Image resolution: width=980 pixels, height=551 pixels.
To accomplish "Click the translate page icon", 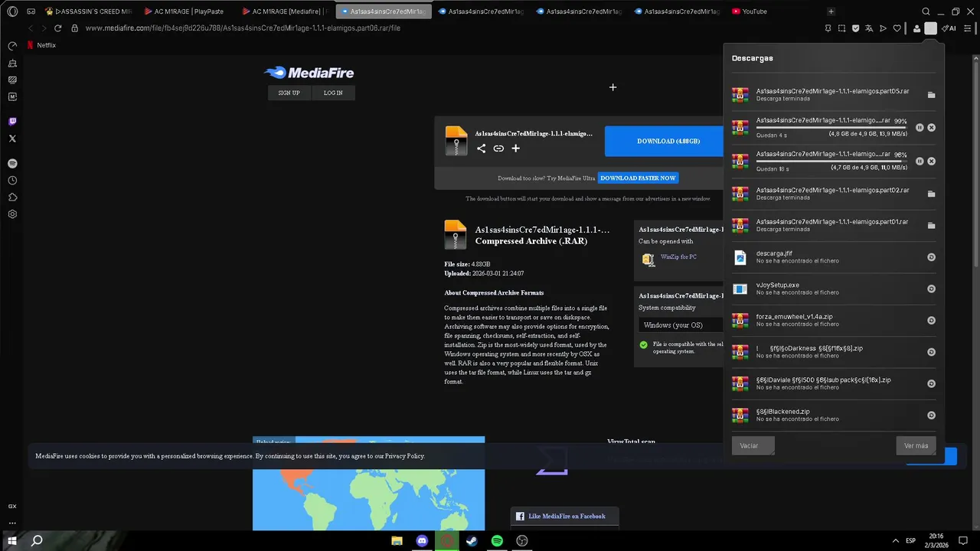I will click(869, 28).
